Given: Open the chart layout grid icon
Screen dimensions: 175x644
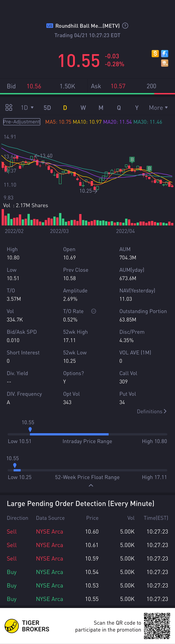Looking at the screenshot, I should pos(9,107).
